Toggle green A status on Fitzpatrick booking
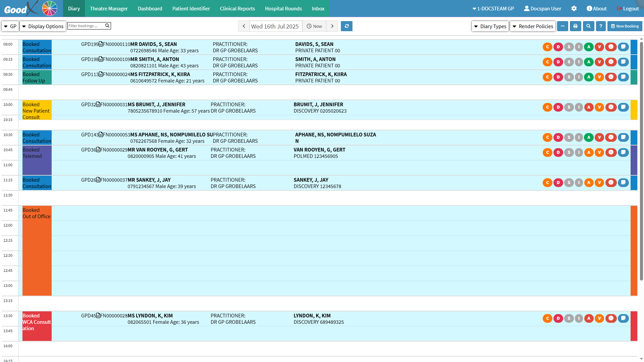Screen dimensions: 644x362 pos(589,77)
